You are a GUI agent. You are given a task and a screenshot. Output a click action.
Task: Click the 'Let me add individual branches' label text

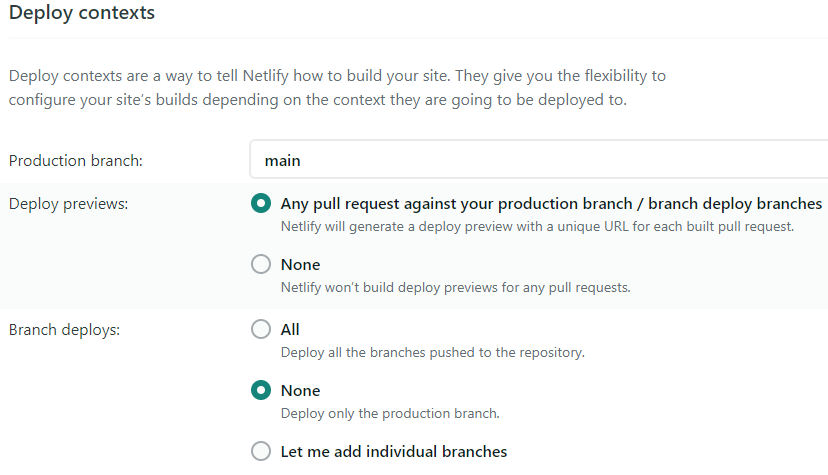click(x=394, y=452)
